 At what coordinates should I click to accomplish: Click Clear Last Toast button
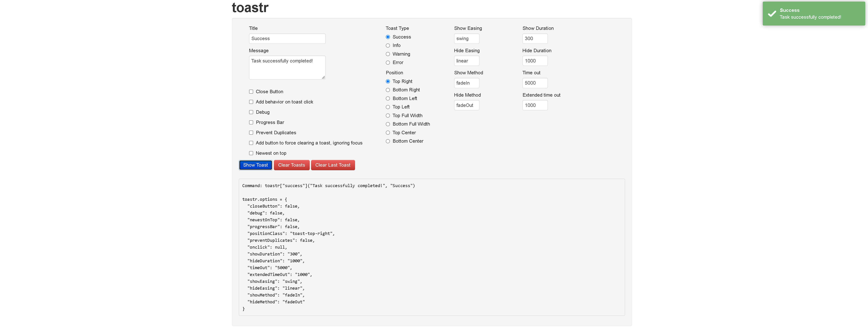pos(332,165)
